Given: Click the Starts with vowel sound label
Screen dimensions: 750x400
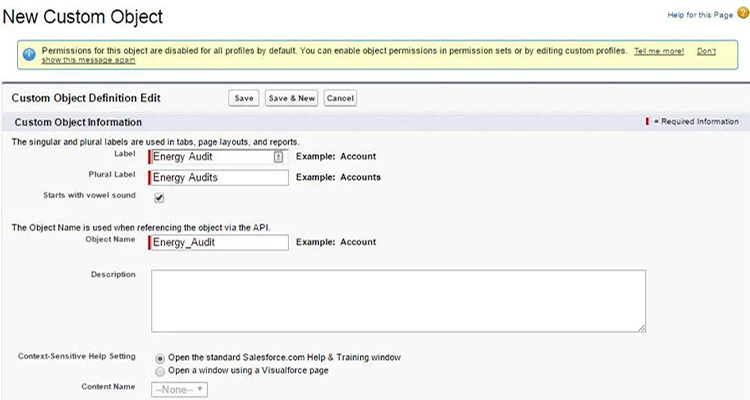Looking at the screenshot, I should 89,195.
